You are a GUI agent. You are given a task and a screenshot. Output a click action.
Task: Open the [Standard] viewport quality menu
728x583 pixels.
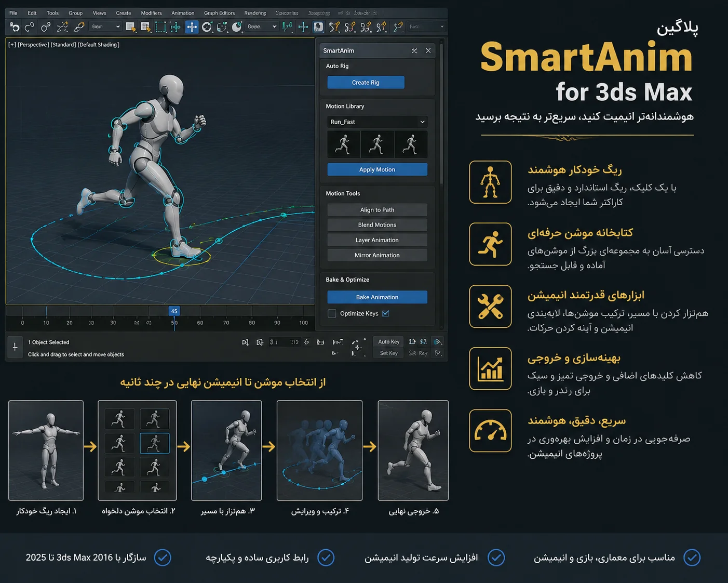tap(63, 45)
